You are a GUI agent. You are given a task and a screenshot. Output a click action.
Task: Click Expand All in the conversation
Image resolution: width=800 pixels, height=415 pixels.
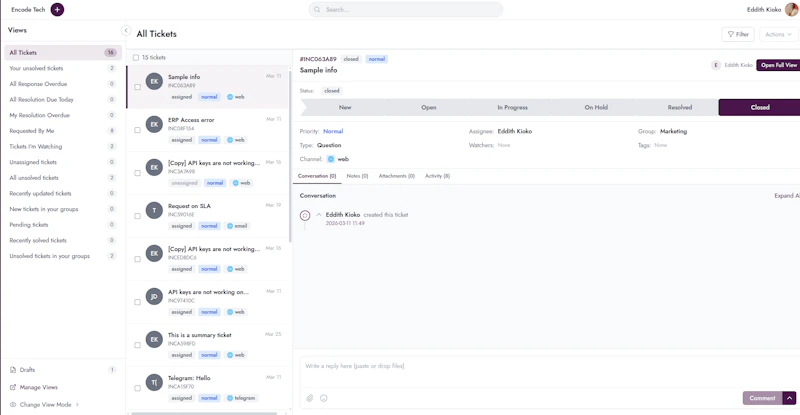(787, 196)
